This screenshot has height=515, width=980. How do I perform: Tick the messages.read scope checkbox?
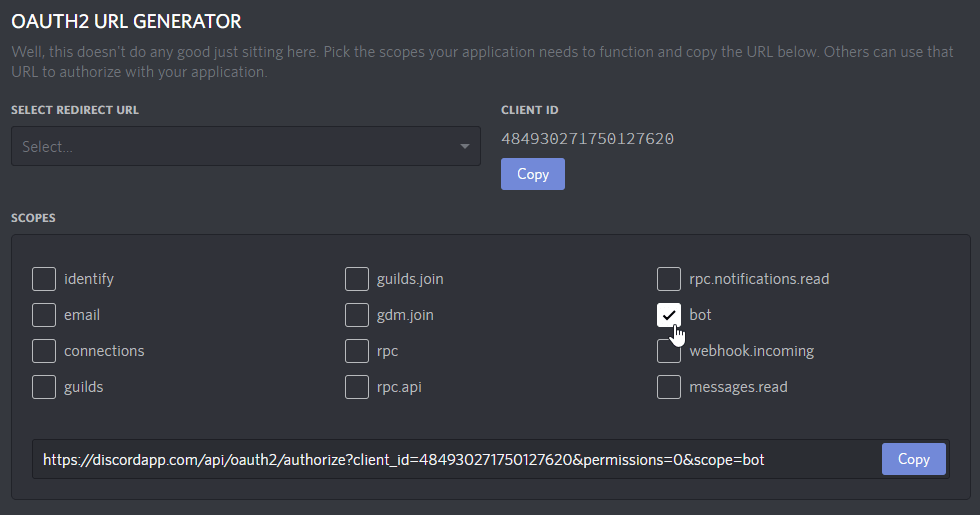[x=669, y=386]
